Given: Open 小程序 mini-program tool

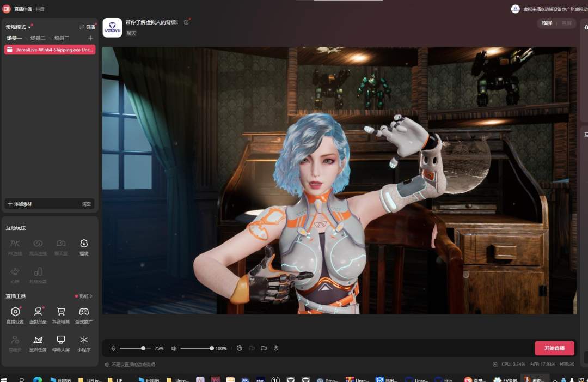Looking at the screenshot, I should tap(84, 343).
